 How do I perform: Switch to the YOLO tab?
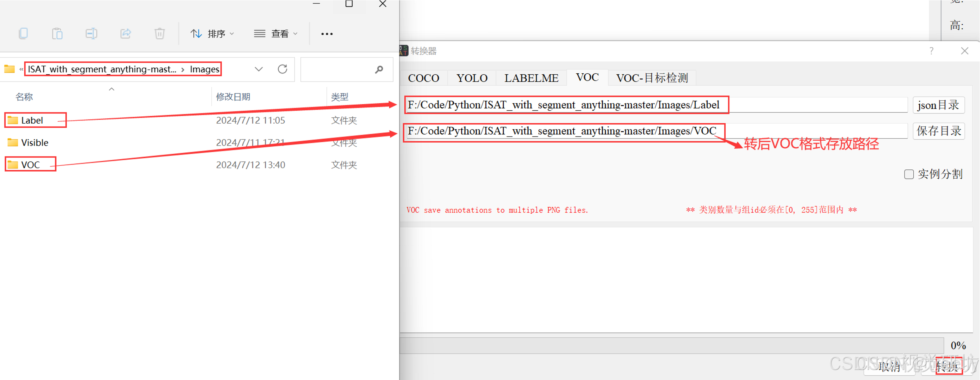(472, 78)
